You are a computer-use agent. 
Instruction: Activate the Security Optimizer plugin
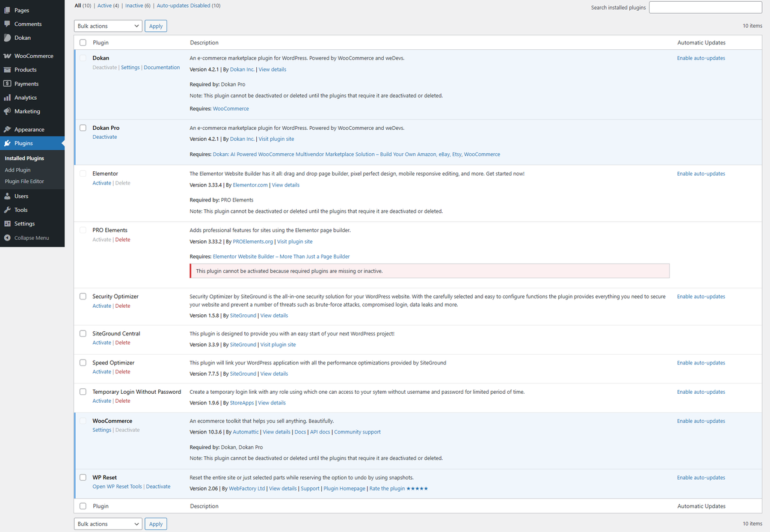[x=102, y=306]
